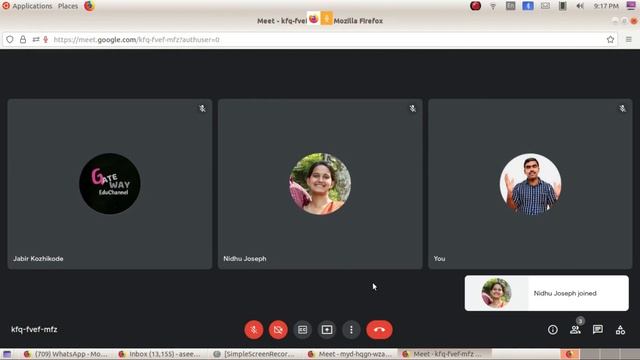Image resolution: width=640 pixels, height=360 pixels.
Task: Click the Firefox address bar URL
Action: (x=136, y=40)
